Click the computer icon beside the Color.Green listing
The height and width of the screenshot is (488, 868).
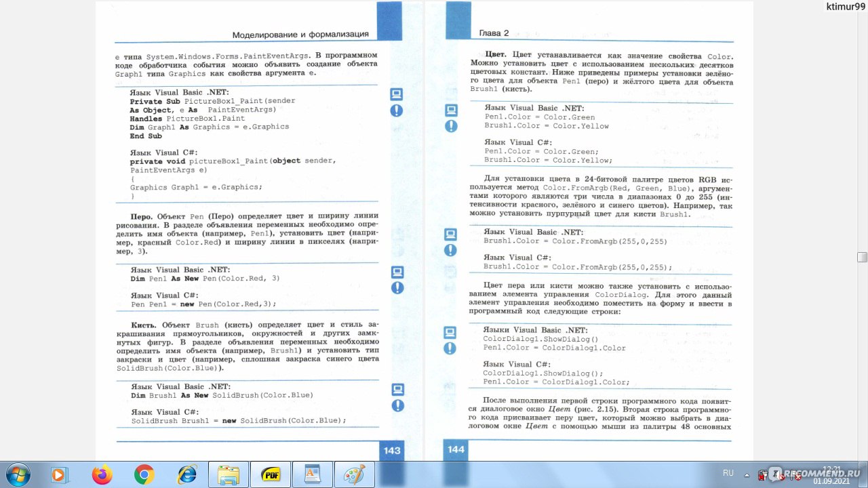click(x=451, y=110)
